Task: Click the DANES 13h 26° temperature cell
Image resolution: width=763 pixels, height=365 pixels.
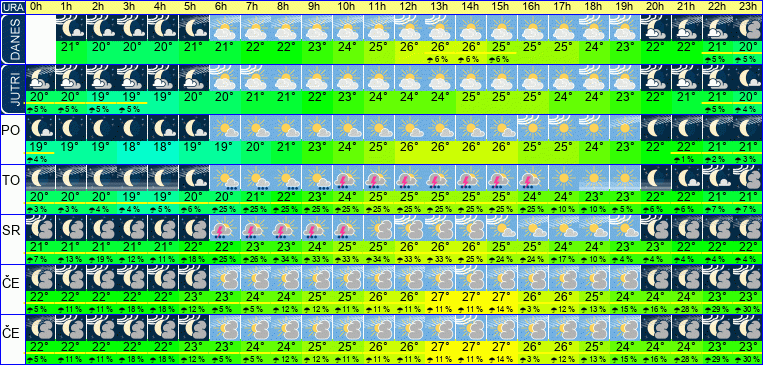Action: click(440, 47)
